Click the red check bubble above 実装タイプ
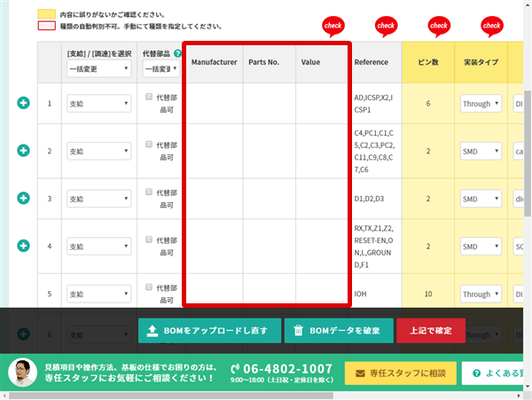This screenshot has width=532, height=400. 491,26
